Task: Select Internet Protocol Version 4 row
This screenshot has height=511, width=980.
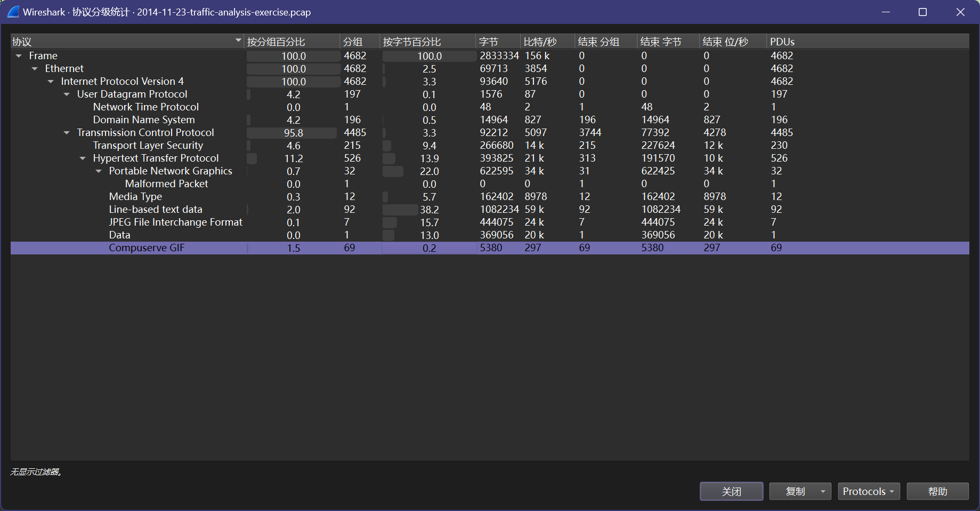Action: [x=490, y=82]
